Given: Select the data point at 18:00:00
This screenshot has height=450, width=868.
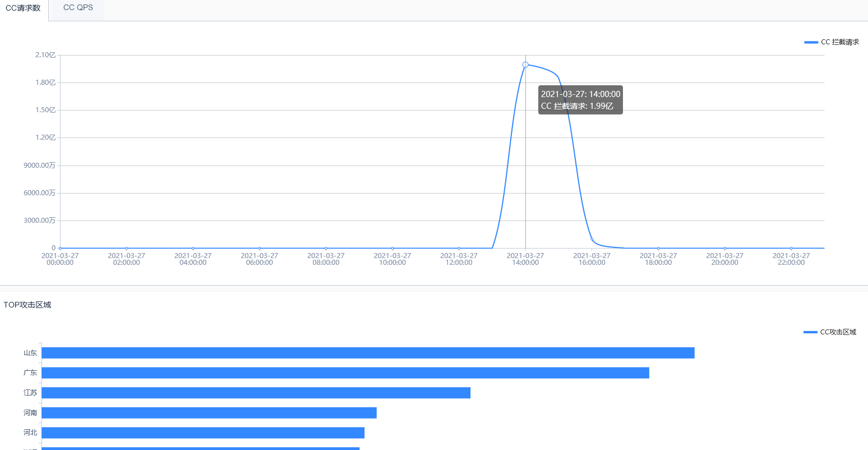Looking at the screenshot, I should click(658, 248).
